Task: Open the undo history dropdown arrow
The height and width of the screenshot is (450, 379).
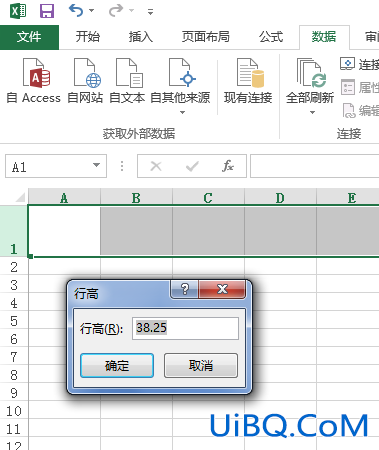Action: tap(91, 11)
